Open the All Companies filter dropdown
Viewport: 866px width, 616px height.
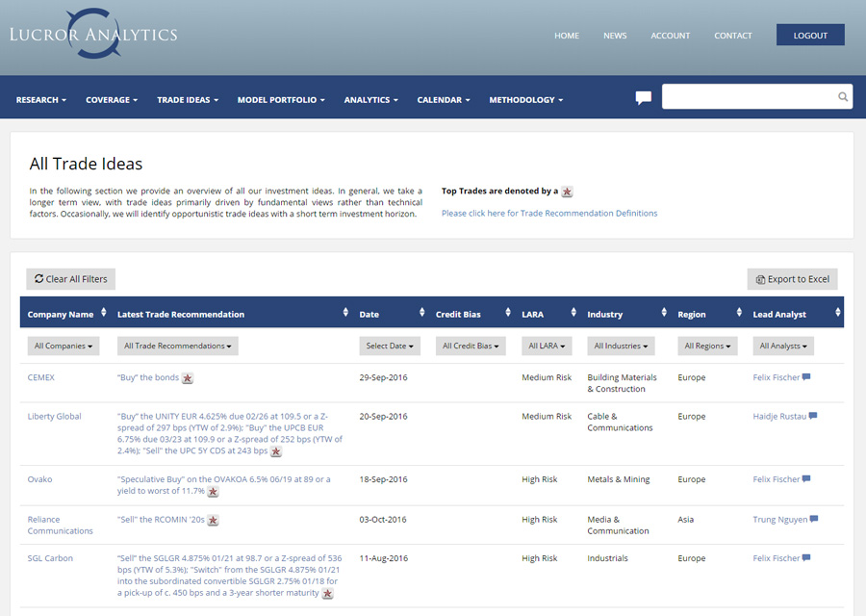[x=64, y=346]
